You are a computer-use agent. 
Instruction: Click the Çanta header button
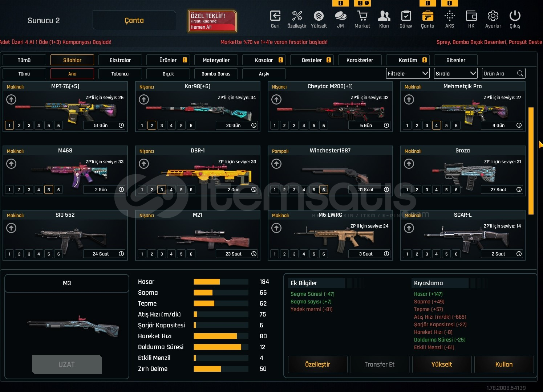coord(134,20)
